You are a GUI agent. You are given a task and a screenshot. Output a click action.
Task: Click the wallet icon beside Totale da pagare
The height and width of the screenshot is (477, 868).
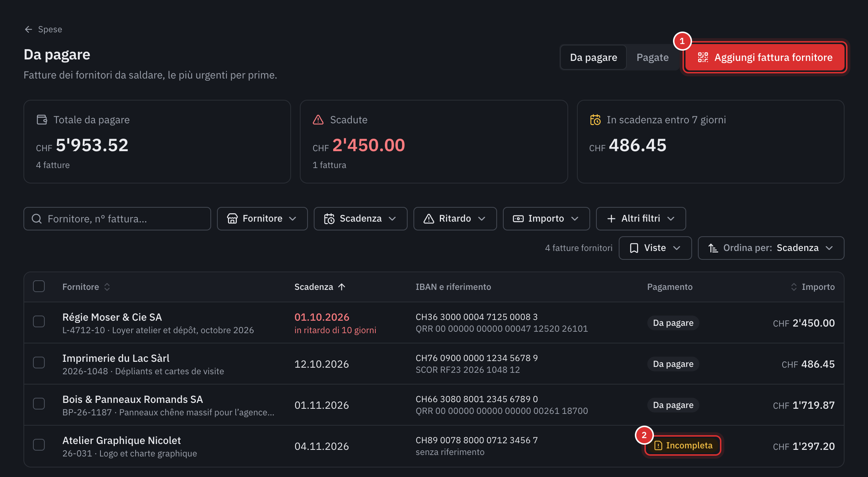point(42,120)
